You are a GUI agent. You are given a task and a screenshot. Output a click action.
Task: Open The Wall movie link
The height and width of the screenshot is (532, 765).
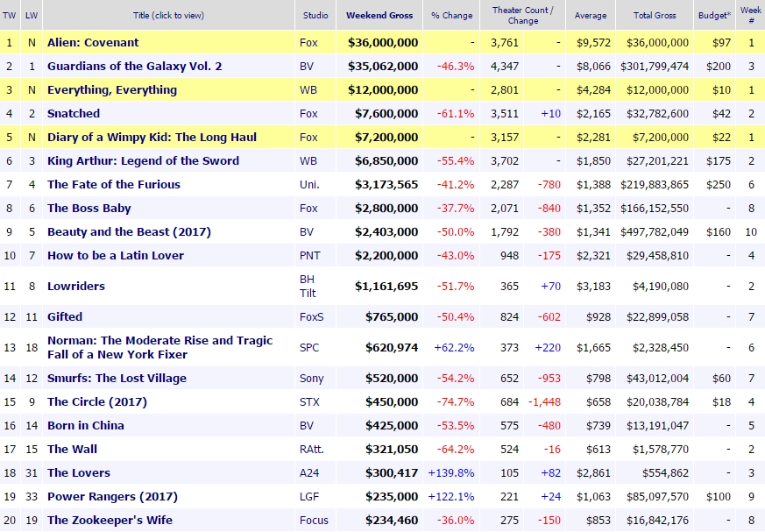[x=72, y=449]
